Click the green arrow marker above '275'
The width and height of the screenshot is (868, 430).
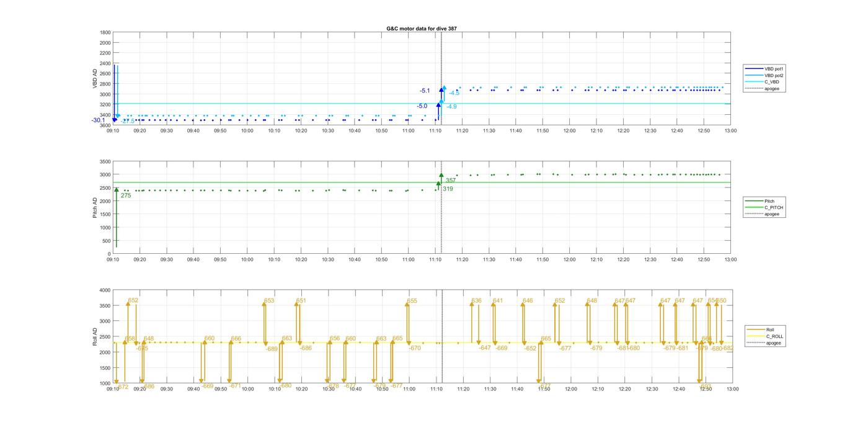(116, 190)
